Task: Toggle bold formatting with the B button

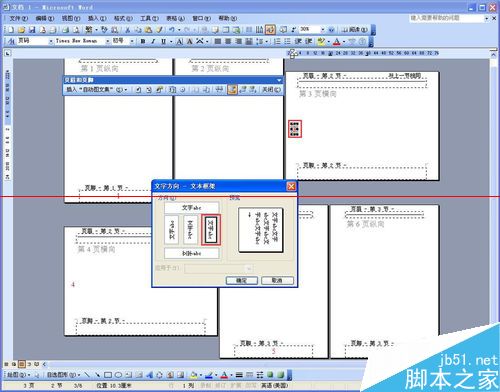Action: (x=143, y=41)
